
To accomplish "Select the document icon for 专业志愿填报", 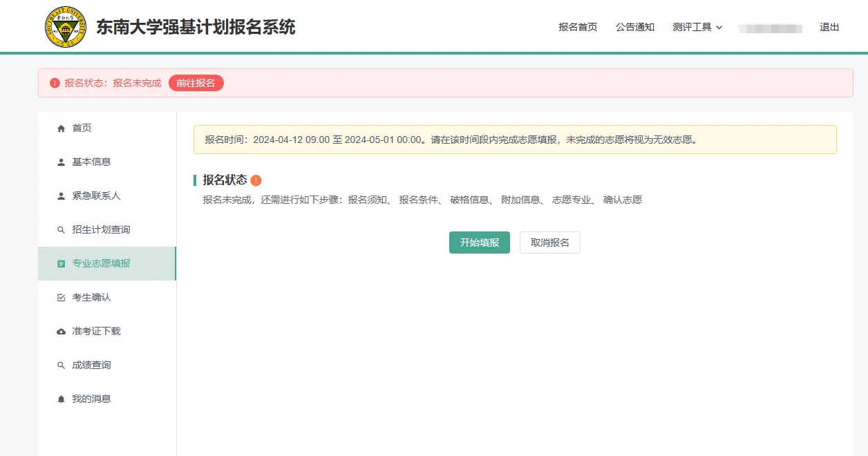I will (x=61, y=263).
